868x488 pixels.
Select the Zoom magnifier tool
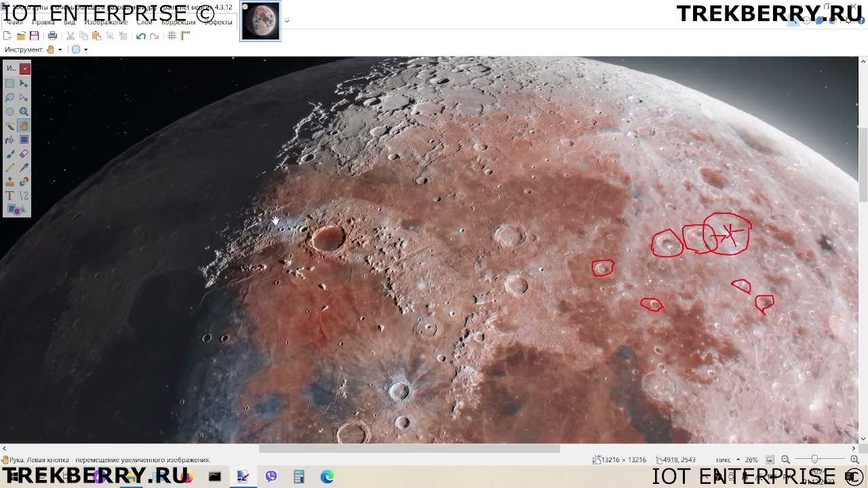click(x=24, y=112)
